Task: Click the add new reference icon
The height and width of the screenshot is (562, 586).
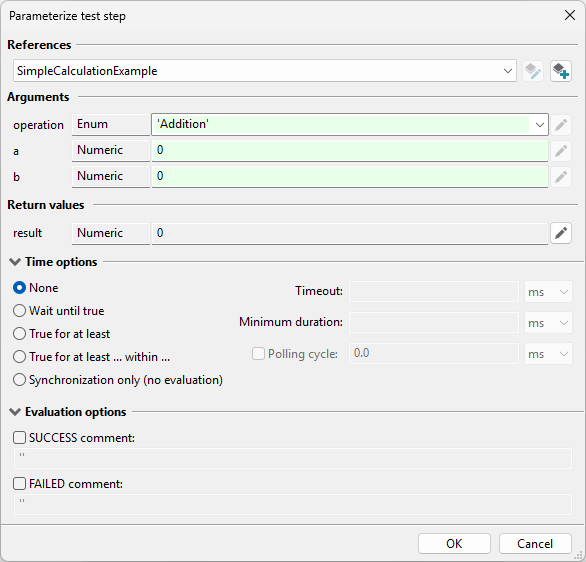Action: pyautogui.click(x=561, y=71)
